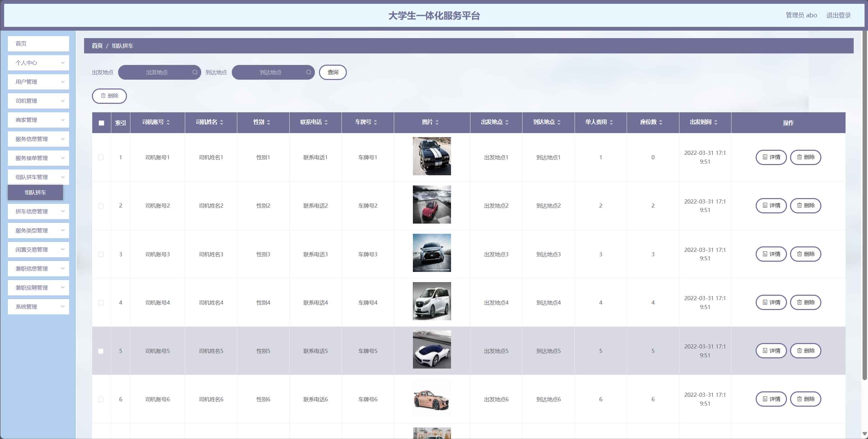
Task: Click the search icon in 到达地点 field
Action: tap(309, 72)
